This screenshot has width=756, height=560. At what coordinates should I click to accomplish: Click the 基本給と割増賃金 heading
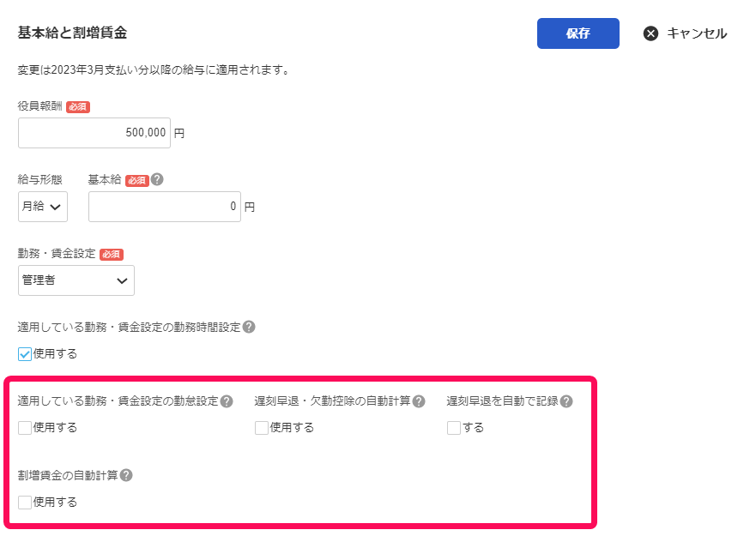coord(72,33)
